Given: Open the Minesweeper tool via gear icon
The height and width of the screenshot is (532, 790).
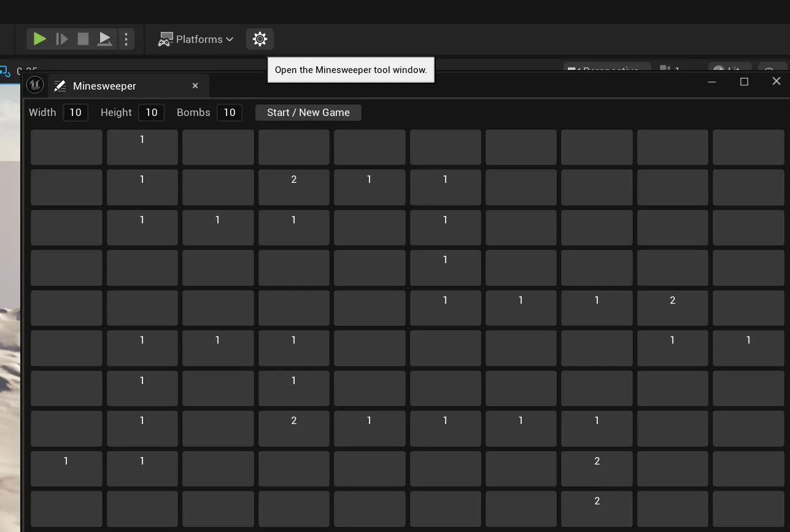Looking at the screenshot, I should (260, 39).
